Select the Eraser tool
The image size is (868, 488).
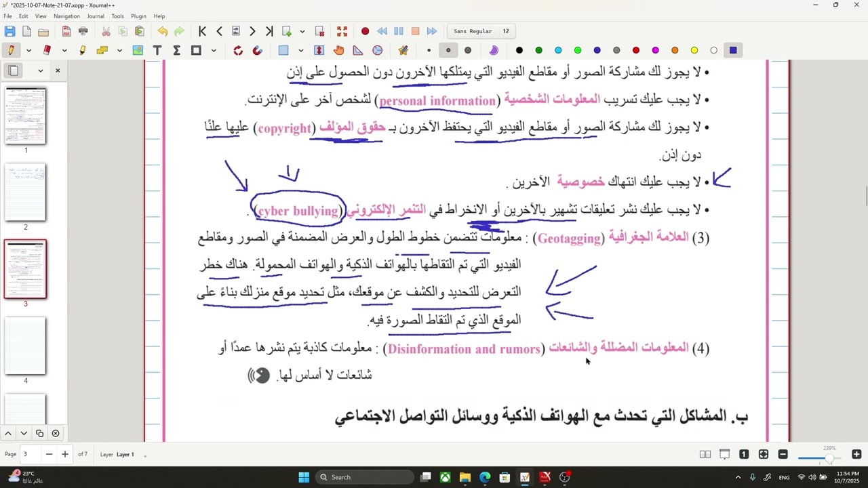point(47,50)
